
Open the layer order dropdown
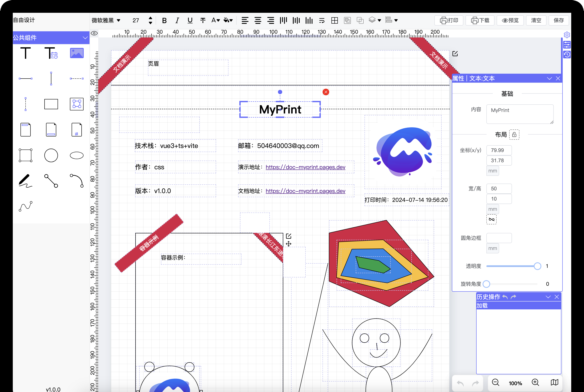(x=374, y=20)
